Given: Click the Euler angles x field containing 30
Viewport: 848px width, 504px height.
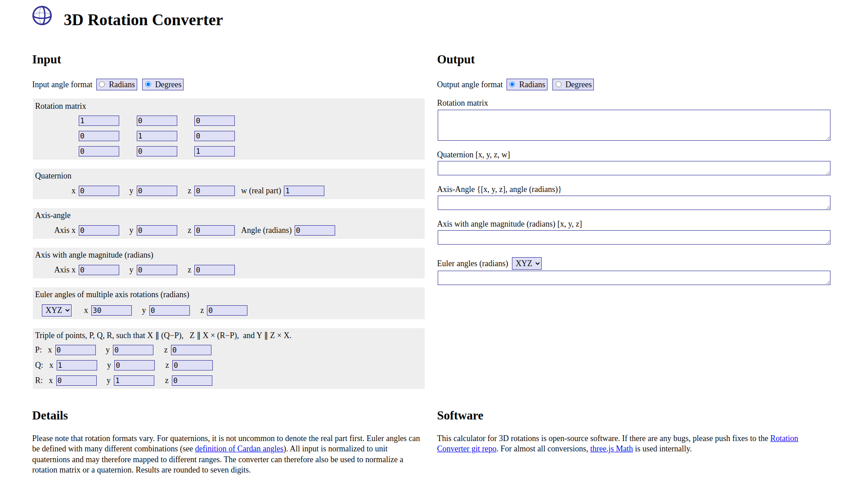Looking at the screenshot, I should (x=112, y=311).
